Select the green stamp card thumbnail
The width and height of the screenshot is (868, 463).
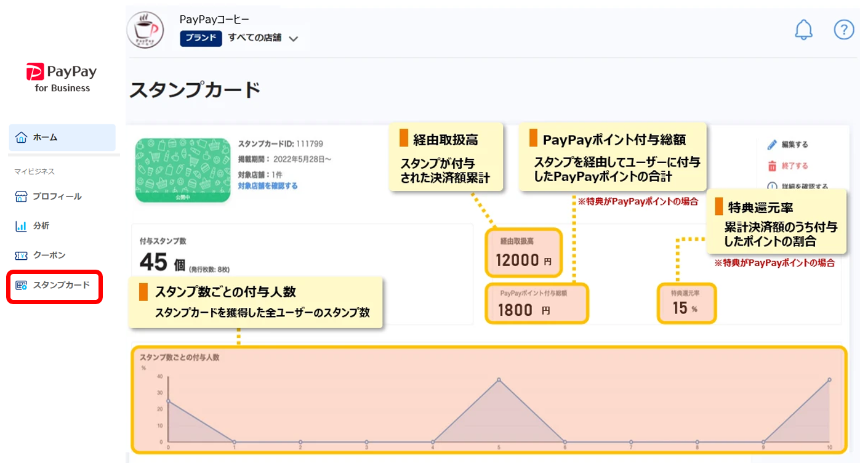point(182,170)
